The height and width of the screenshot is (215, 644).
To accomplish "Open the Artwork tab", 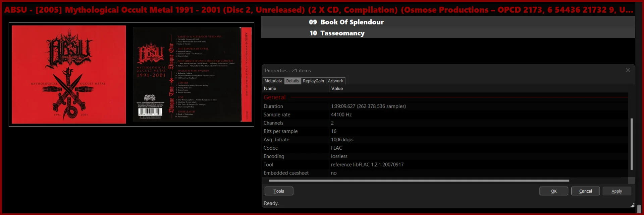I will 335,81.
